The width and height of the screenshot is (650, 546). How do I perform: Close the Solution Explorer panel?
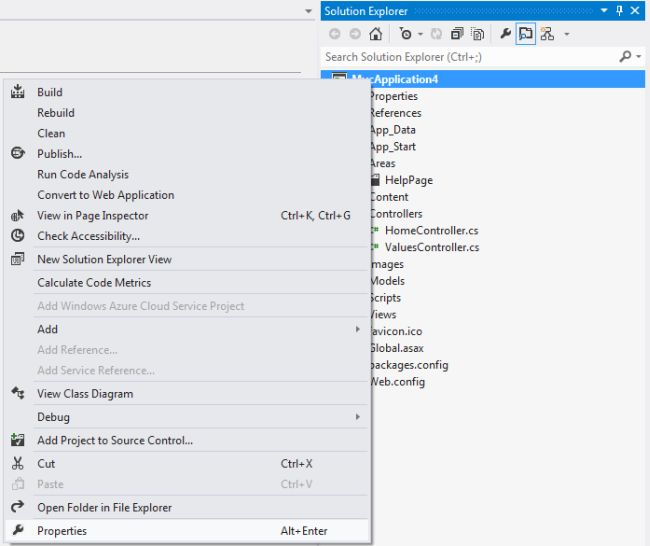pyautogui.click(x=635, y=11)
